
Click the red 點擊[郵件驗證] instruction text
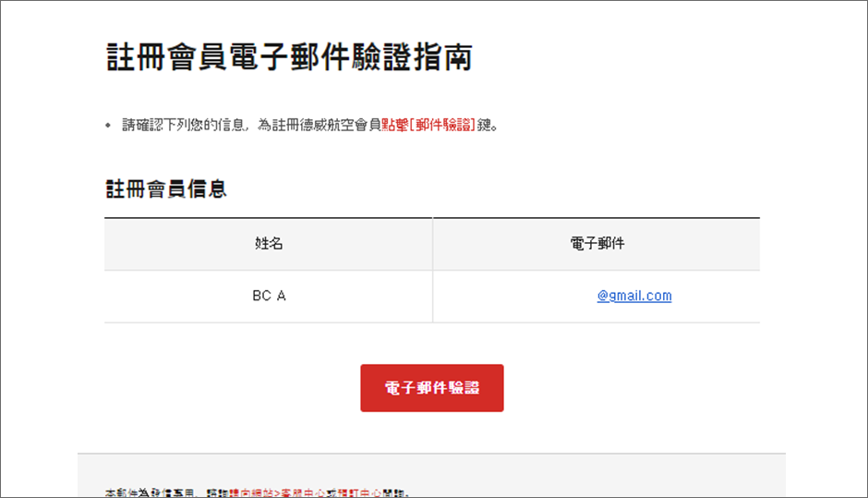[428, 125]
